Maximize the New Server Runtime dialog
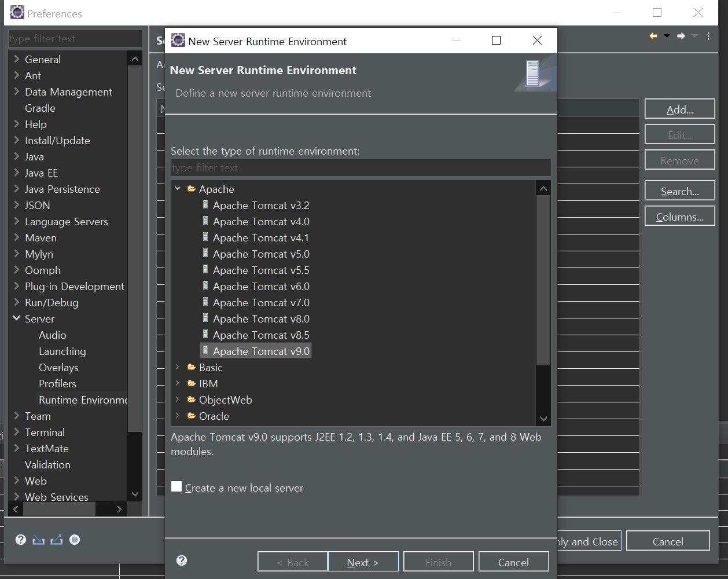728x579 pixels. [x=496, y=40]
